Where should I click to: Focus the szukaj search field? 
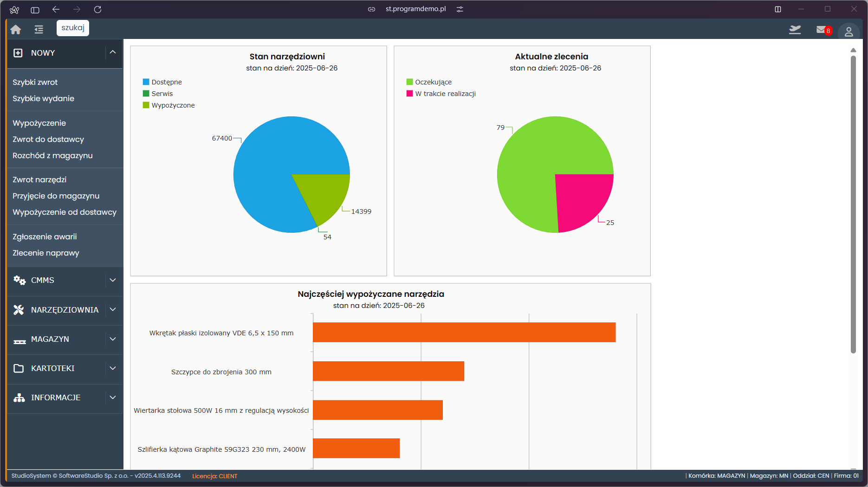73,28
